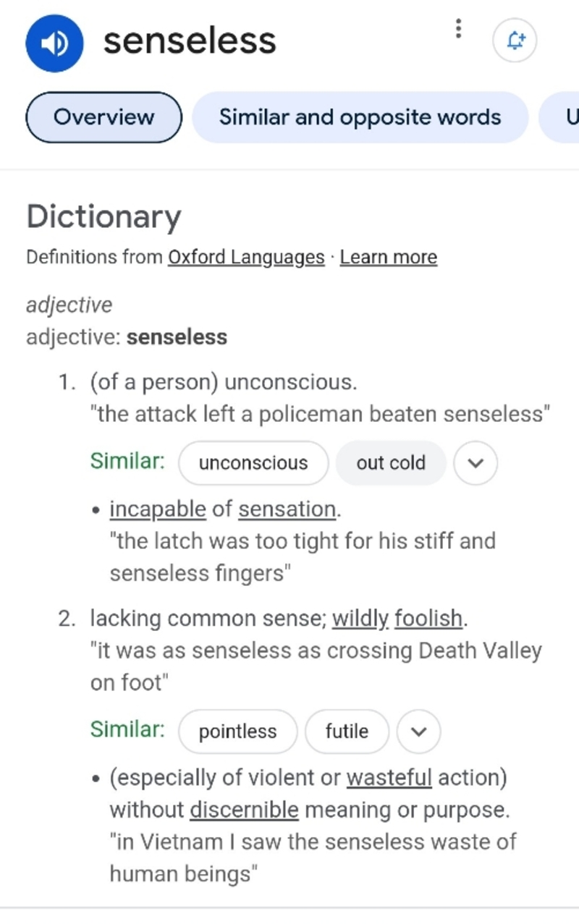
Task: Tap the 'out cold' synonym chip
Action: pos(391,463)
